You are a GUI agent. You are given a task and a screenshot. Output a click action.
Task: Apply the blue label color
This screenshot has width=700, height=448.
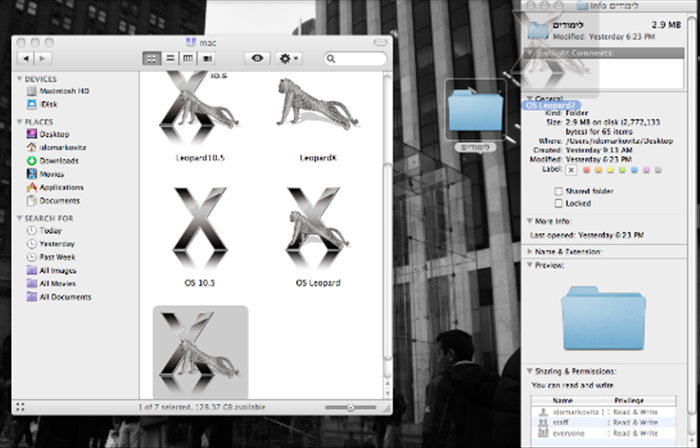point(634,170)
